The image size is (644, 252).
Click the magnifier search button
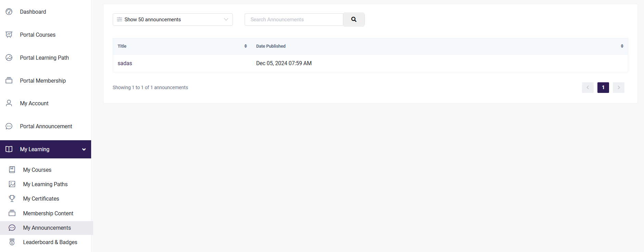click(354, 20)
